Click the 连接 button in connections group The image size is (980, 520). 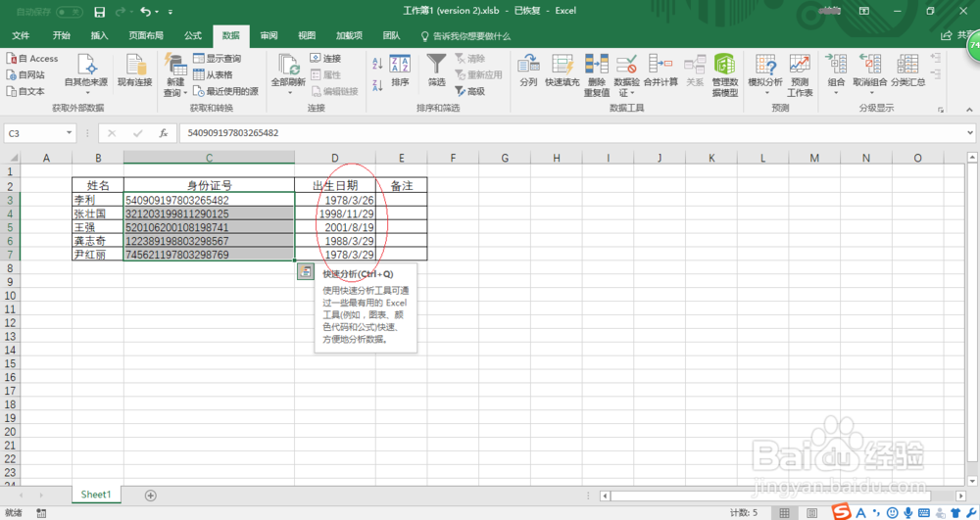click(325, 58)
